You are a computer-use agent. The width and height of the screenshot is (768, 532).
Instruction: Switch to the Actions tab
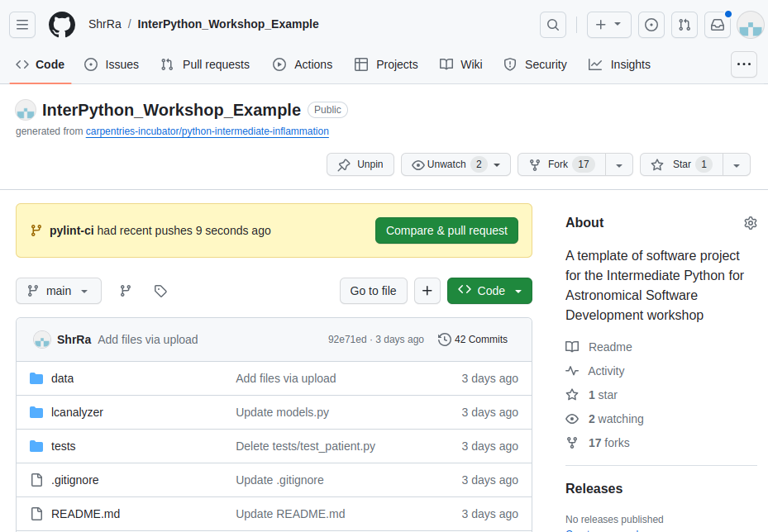coord(303,64)
